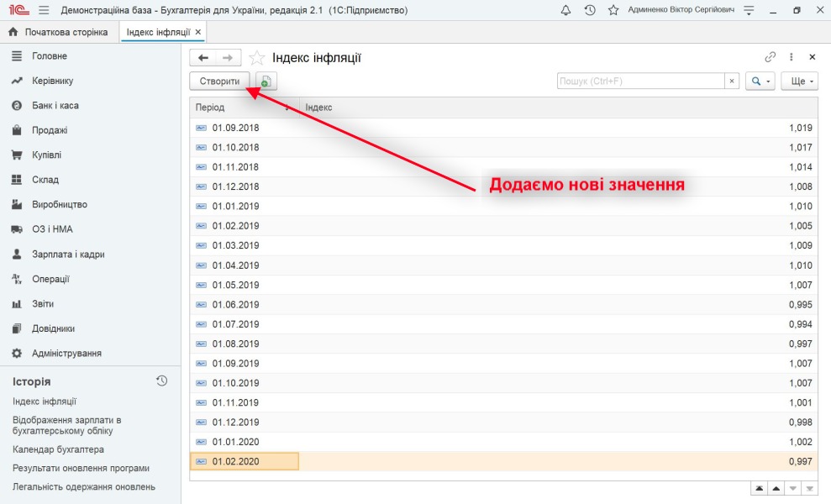The height and width of the screenshot is (504, 831).
Task: Select the 01.06.2019 period row
Action: coord(503,305)
